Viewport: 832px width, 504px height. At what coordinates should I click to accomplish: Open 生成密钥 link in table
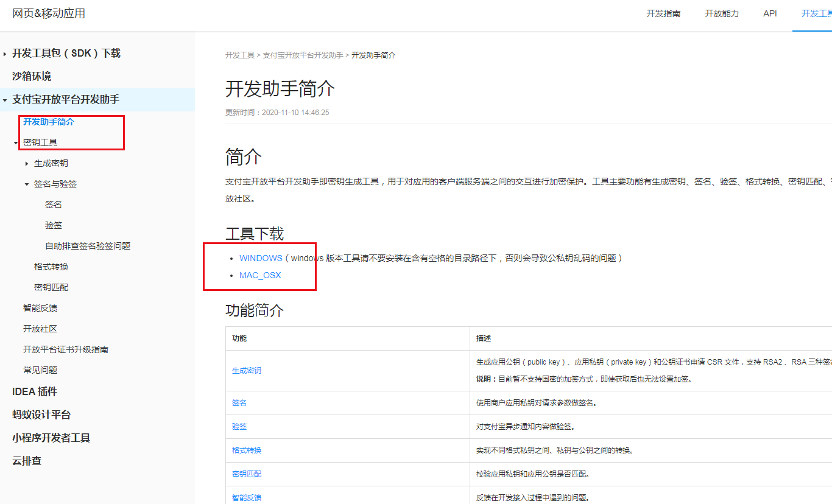click(247, 370)
